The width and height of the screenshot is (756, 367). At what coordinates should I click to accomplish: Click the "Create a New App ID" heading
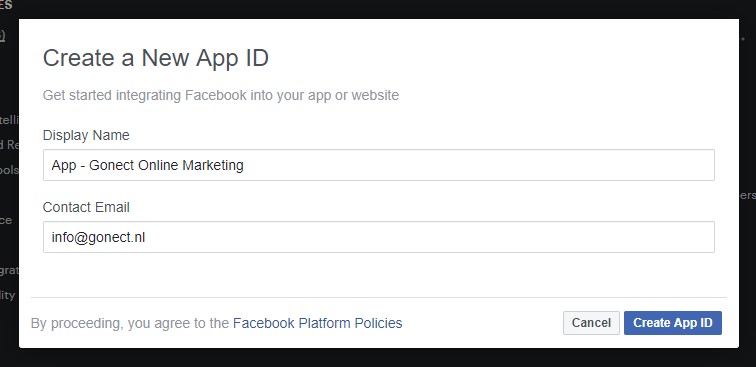(156, 58)
